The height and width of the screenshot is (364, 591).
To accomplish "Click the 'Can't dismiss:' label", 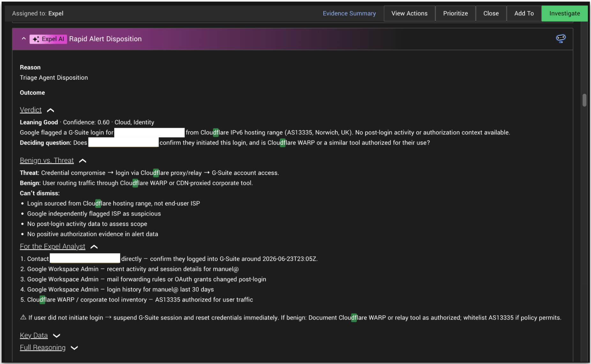I will pyautogui.click(x=40, y=193).
